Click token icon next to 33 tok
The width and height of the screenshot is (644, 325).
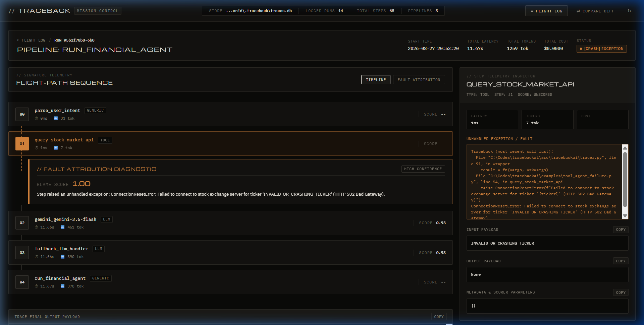tap(56, 118)
